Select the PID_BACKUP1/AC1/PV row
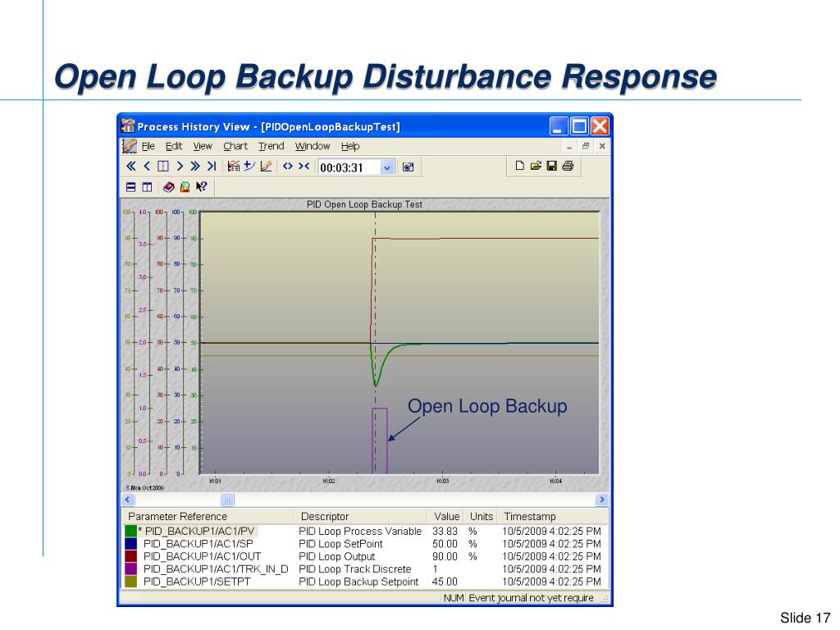The width and height of the screenshot is (840, 630). [x=365, y=531]
